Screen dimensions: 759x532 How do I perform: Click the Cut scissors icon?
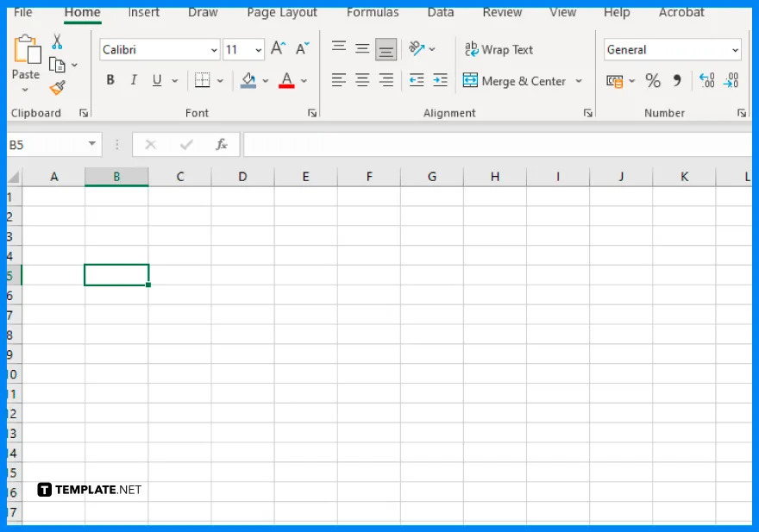[x=57, y=41]
